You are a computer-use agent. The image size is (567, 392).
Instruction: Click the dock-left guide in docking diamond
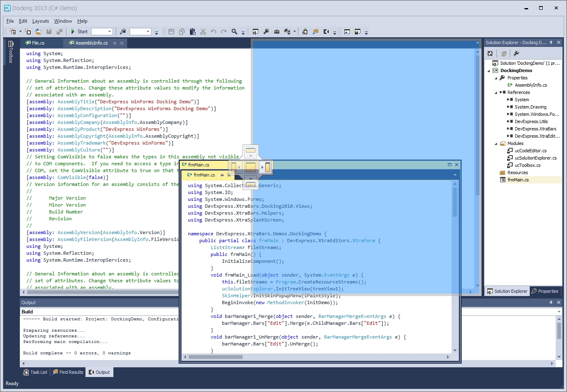point(235,167)
